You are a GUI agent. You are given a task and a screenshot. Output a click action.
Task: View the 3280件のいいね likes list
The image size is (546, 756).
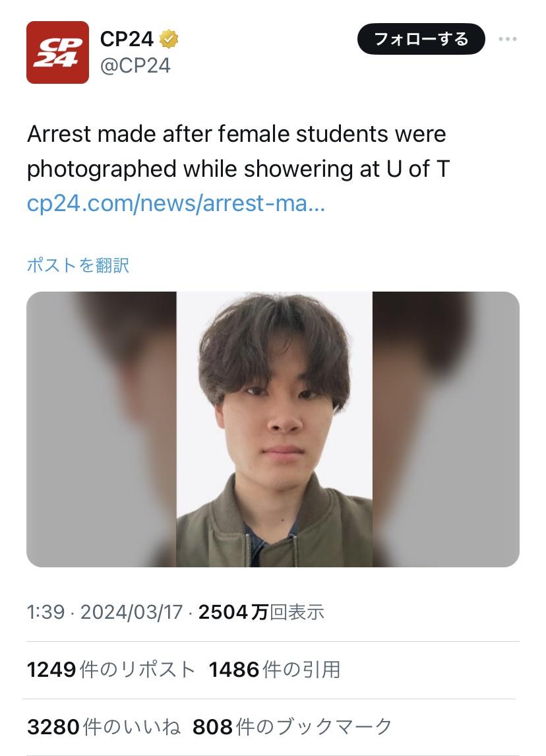(104, 726)
